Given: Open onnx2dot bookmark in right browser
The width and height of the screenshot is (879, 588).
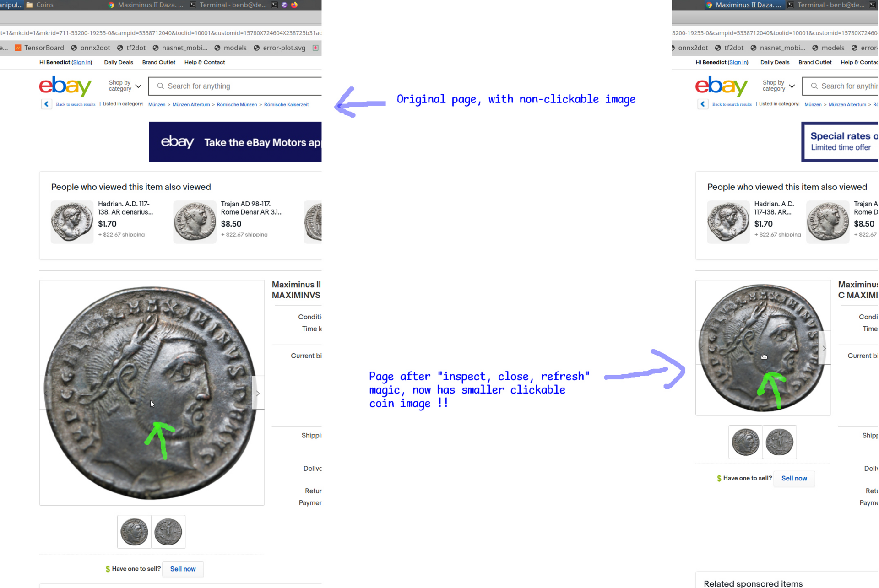Looking at the screenshot, I should pyautogui.click(x=689, y=48).
